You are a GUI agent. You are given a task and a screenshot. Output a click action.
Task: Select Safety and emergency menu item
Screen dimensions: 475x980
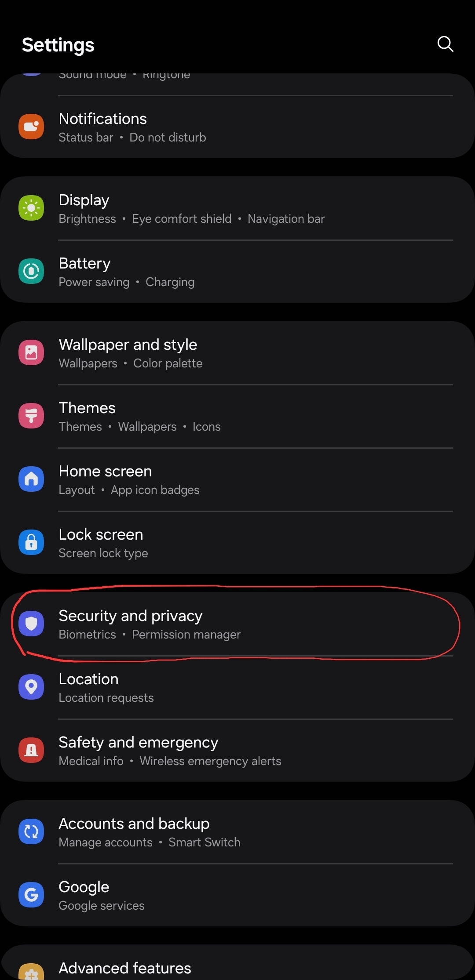(237, 751)
